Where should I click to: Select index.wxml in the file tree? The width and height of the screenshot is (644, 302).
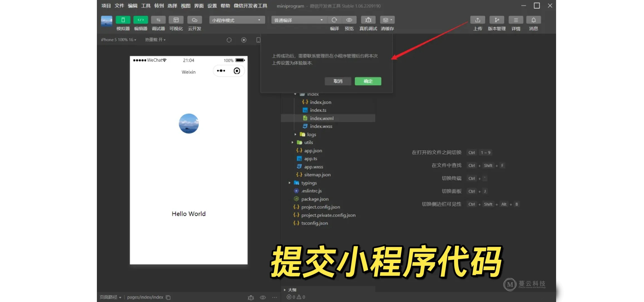tap(328, 118)
